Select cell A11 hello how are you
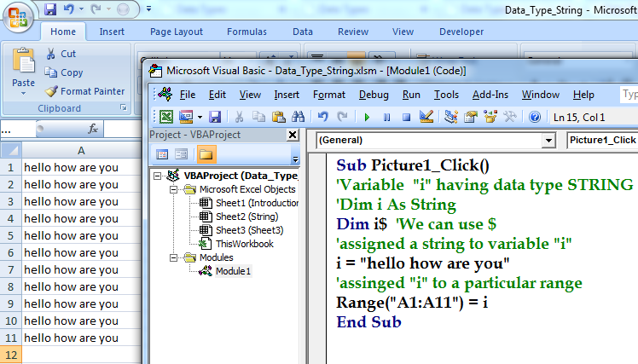Screen dimensions: 638x364 click(81, 338)
